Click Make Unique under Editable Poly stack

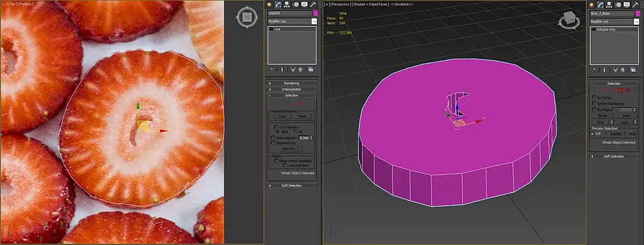(x=616, y=69)
